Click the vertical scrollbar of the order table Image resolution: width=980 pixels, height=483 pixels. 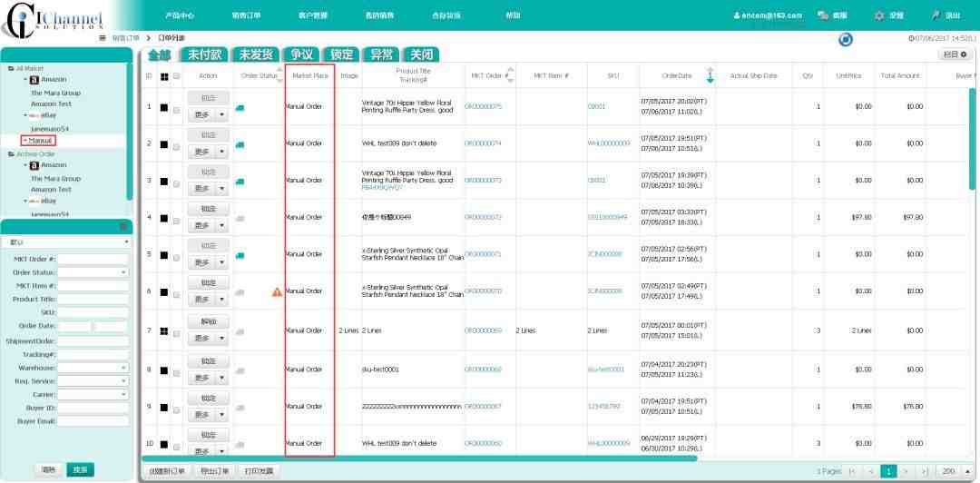pos(972,138)
